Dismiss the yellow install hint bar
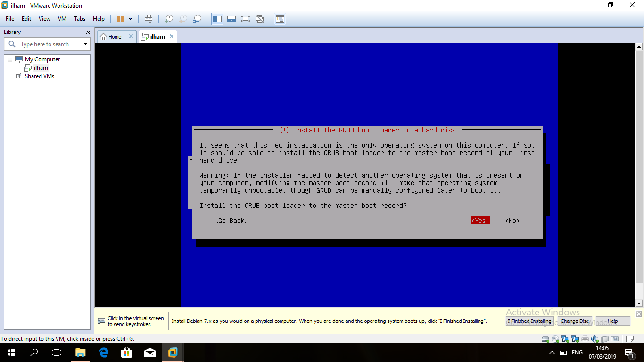The width and height of the screenshot is (644, 362). click(638, 314)
